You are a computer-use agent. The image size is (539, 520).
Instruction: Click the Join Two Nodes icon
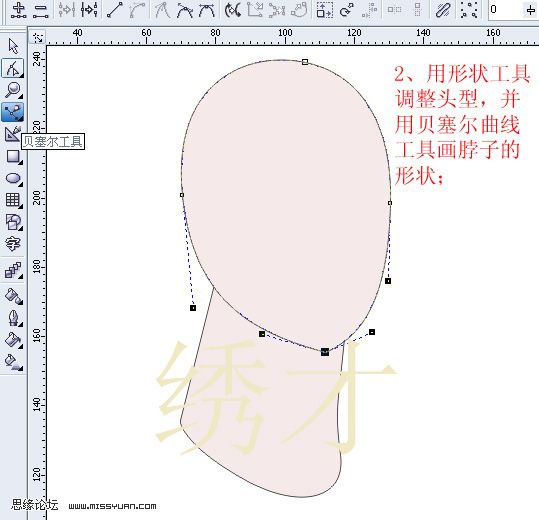coord(66,9)
